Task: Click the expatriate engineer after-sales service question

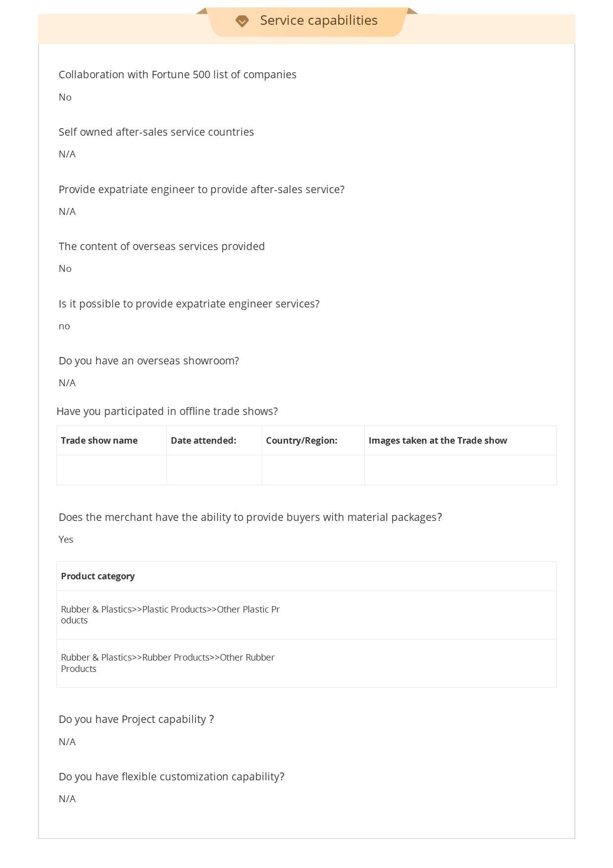Action: [201, 190]
